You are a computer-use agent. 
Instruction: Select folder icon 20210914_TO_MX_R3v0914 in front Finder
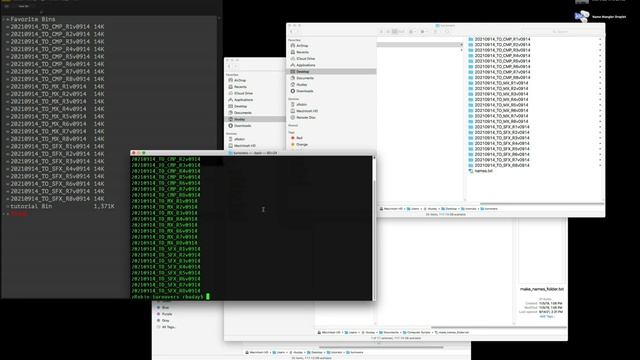pos(471,94)
